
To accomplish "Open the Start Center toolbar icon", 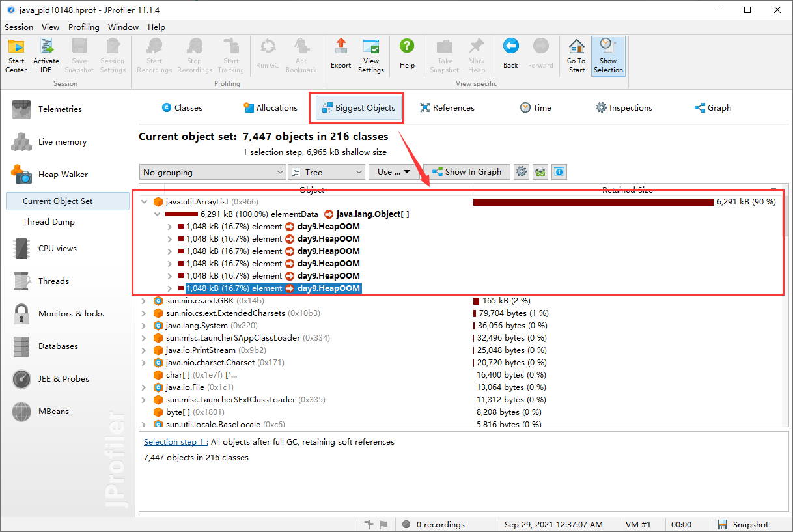I will click(x=16, y=56).
